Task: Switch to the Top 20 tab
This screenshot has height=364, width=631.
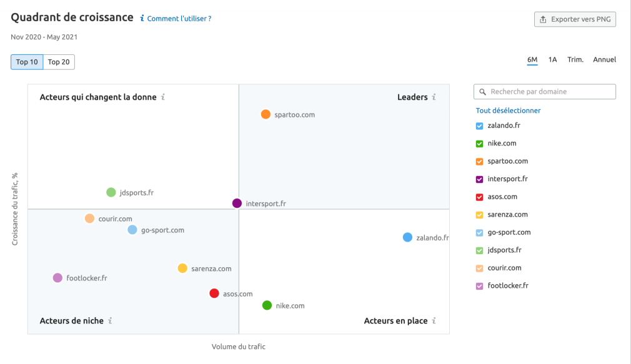Action: (x=59, y=62)
